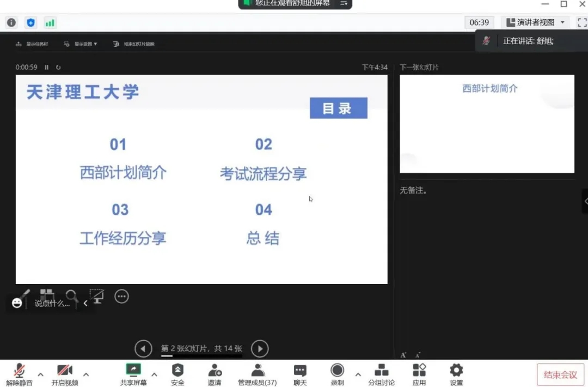The width and height of the screenshot is (588, 387).
Task: Click the 结束会议 button
Action: tap(560, 375)
